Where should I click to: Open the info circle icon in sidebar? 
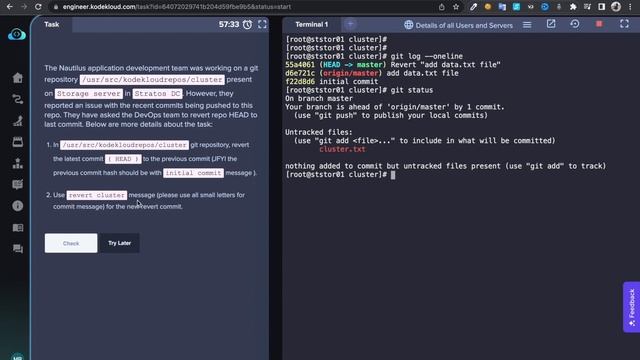(18, 206)
